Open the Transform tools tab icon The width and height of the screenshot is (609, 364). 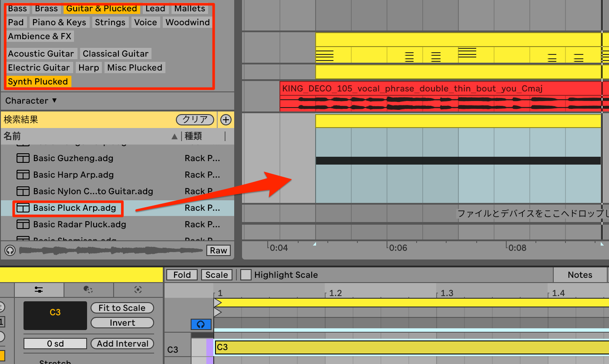(88, 290)
